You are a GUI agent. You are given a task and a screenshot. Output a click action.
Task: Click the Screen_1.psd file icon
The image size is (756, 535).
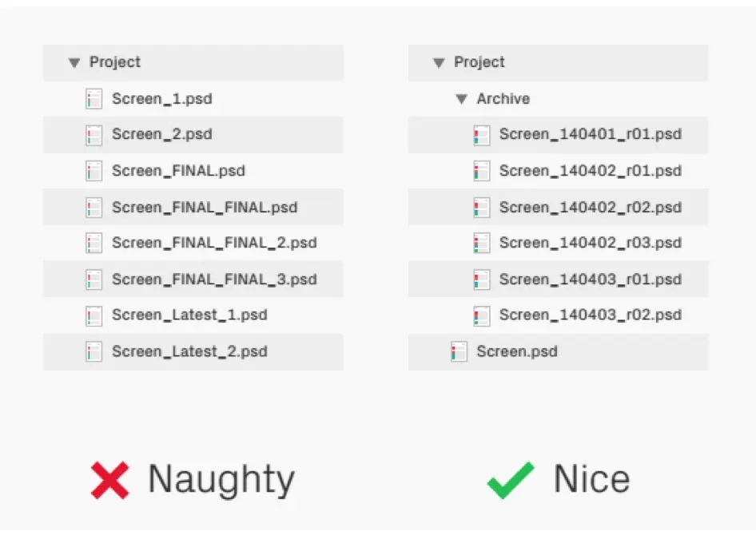[94, 99]
